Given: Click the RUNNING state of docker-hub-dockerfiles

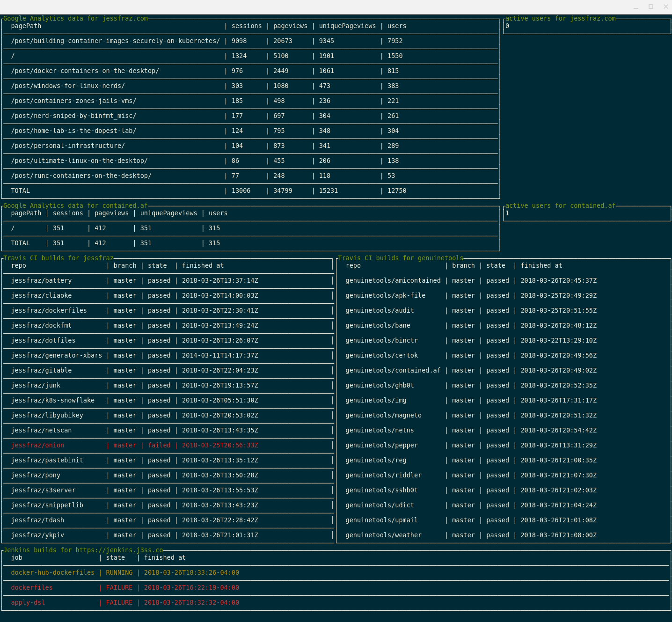Looking at the screenshot, I should pos(119,573).
